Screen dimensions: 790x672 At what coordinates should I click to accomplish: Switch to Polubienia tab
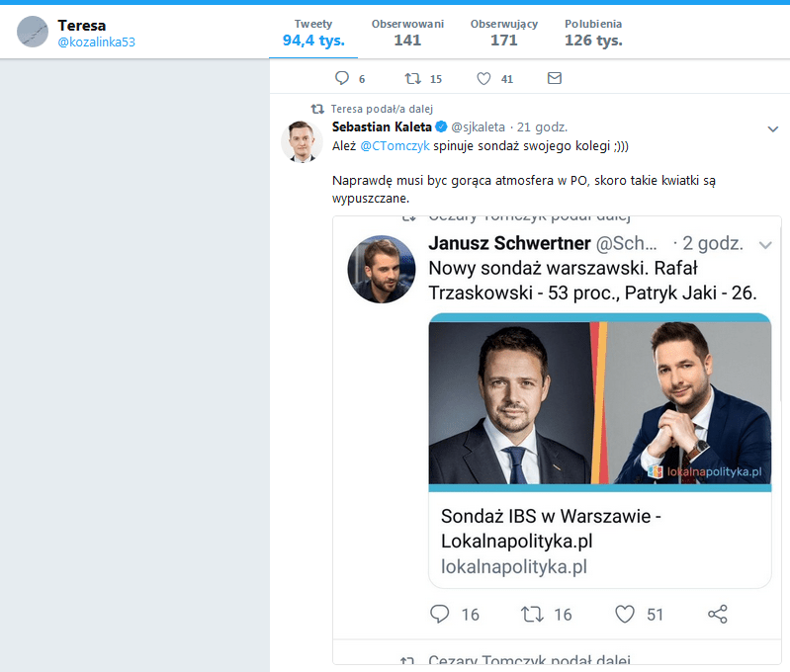(x=593, y=32)
